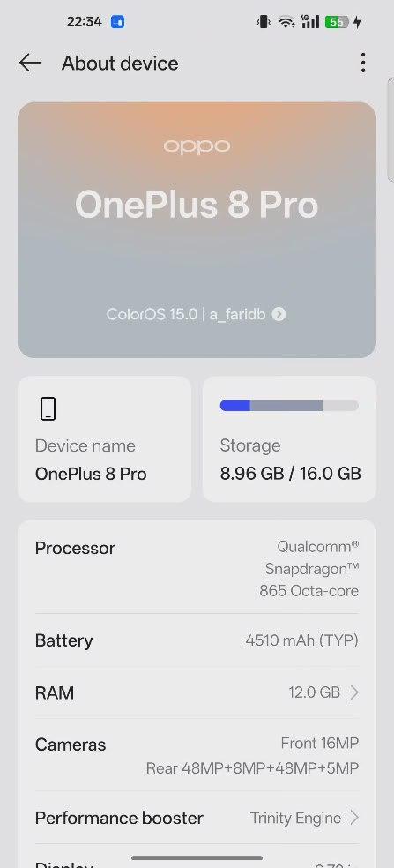Screen dimensions: 394x868
Task: Tap the circled arrow beside a_faridb
Action: 279,314
